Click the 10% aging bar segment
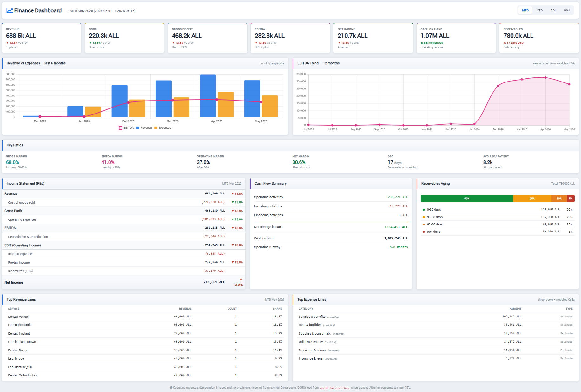This screenshot has height=392, width=581. pyautogui.click(x=559, y=199)
